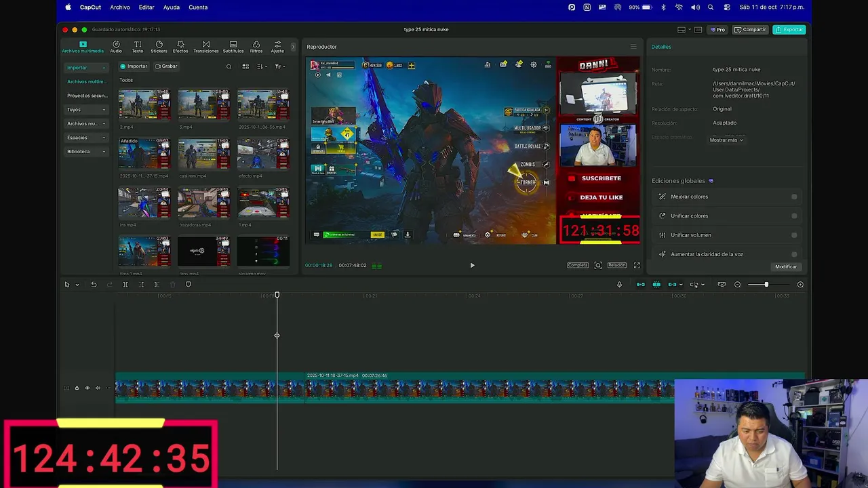Show more tool tabs with right chevron
The image size is (868, 488).
pos(294,47)
